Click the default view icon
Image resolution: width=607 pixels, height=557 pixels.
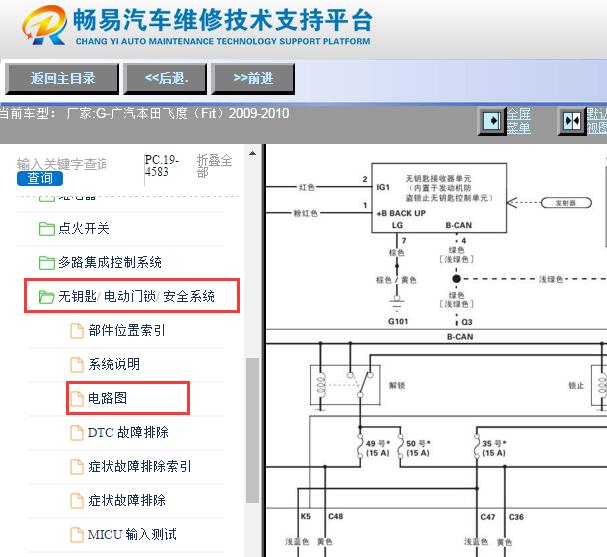click(572, 122)
